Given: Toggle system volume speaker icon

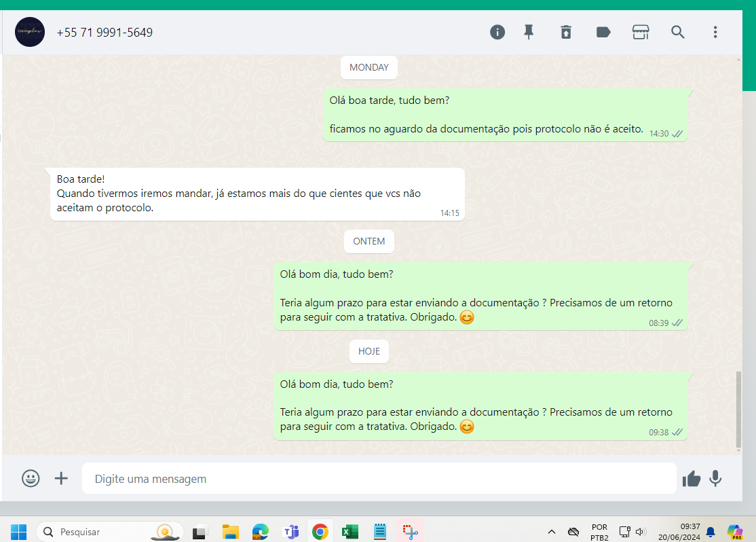Looking at the screenshot, I should [640, 532].
